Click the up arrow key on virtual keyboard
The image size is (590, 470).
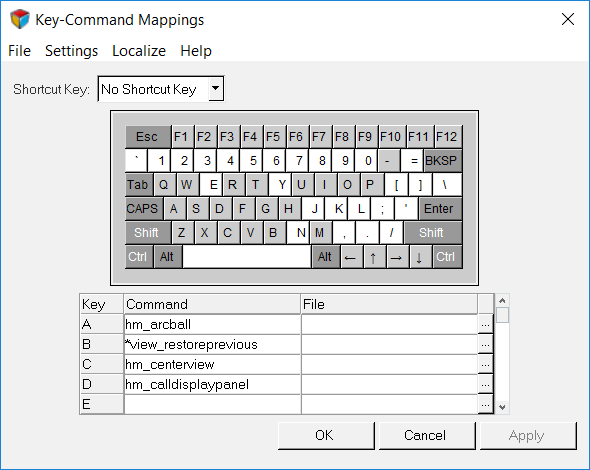(374, 257)
